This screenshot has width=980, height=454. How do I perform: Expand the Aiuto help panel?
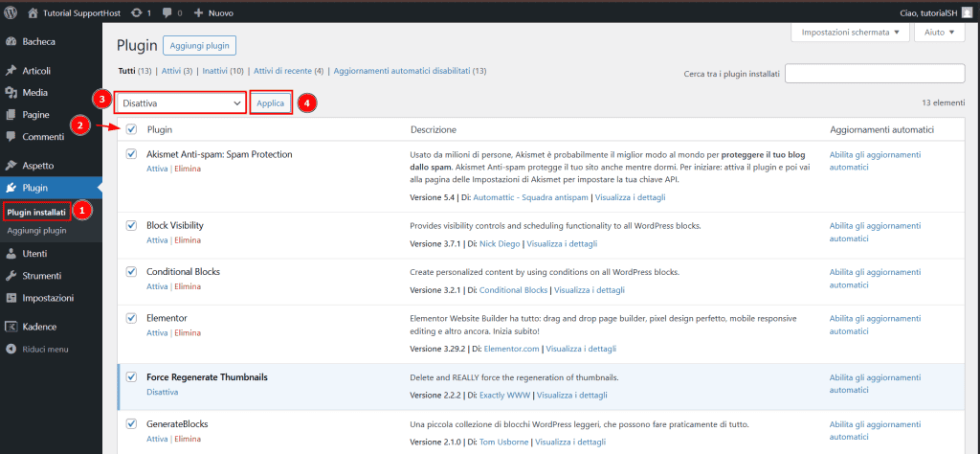(940, 32)
